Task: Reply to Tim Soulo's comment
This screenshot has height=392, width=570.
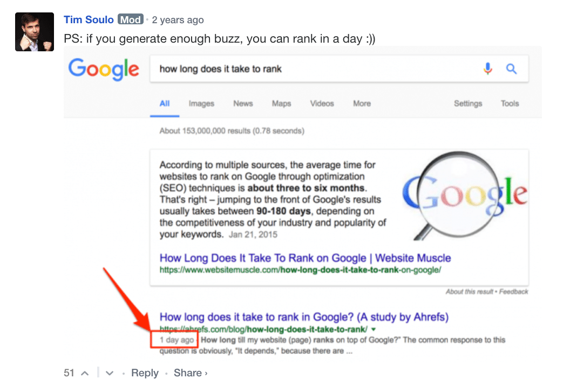Action: pos(145,373)
